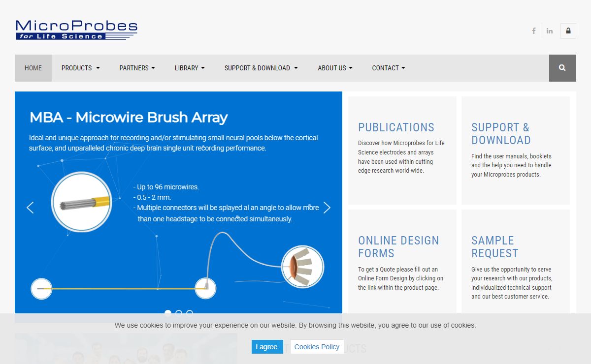The width and height of the screenshot is (591, 364).
Task: Expand the SUPPORT & DOWNLOAD dropdown menu
Action: click(x=261, y=68)
